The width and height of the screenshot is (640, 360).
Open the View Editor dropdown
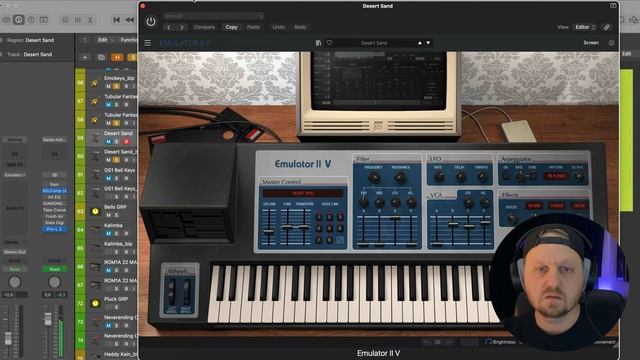coord(585,27)
